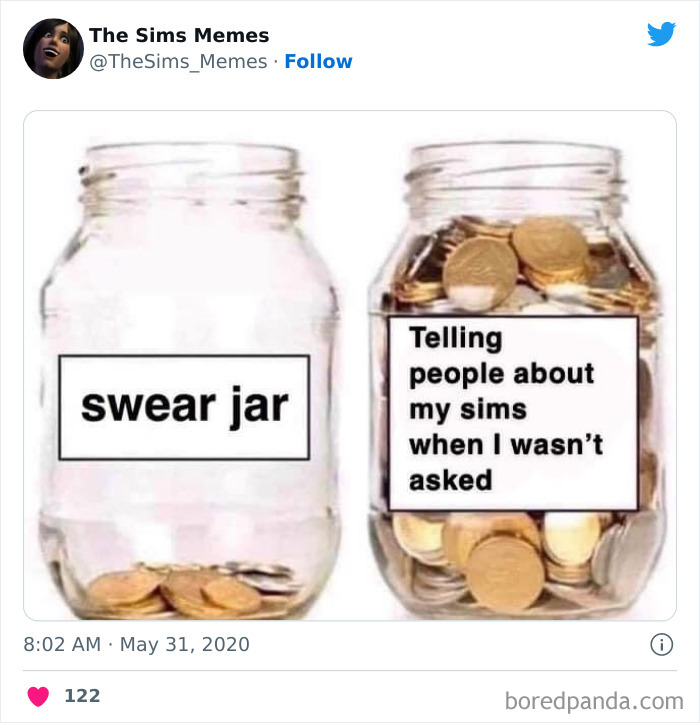700x723 pixels.
Task: Open The Sims Memes profile avatar
Action: coord(53,48)
